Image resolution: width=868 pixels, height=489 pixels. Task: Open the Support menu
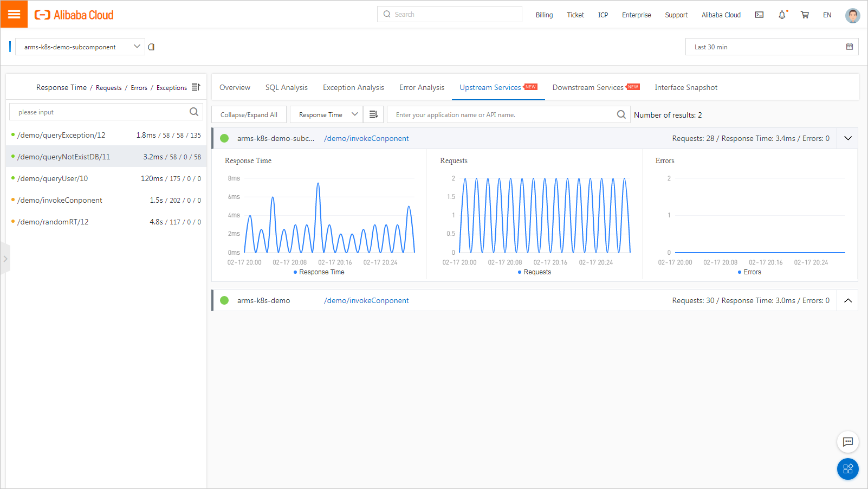click(x=676, y=15)
